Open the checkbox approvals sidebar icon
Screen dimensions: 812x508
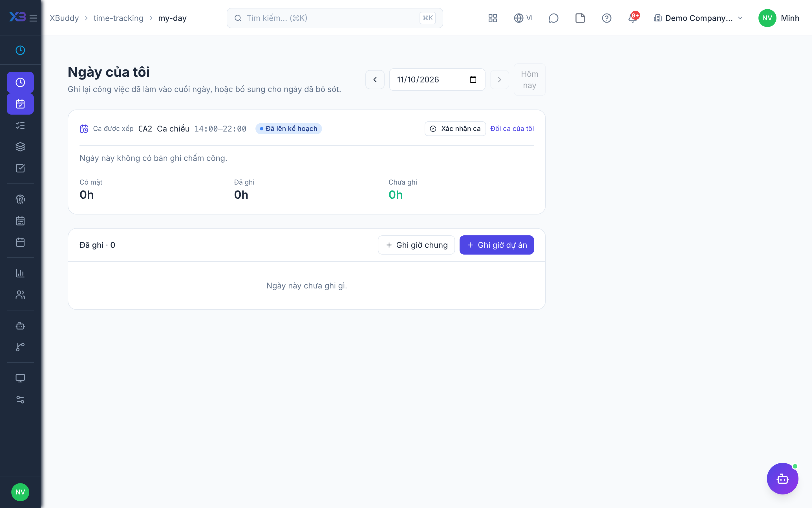point(20,168)
